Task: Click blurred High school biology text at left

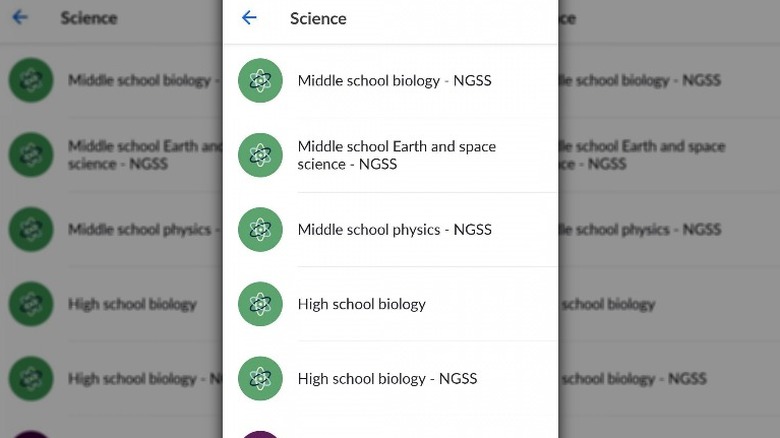Action: 132,304
